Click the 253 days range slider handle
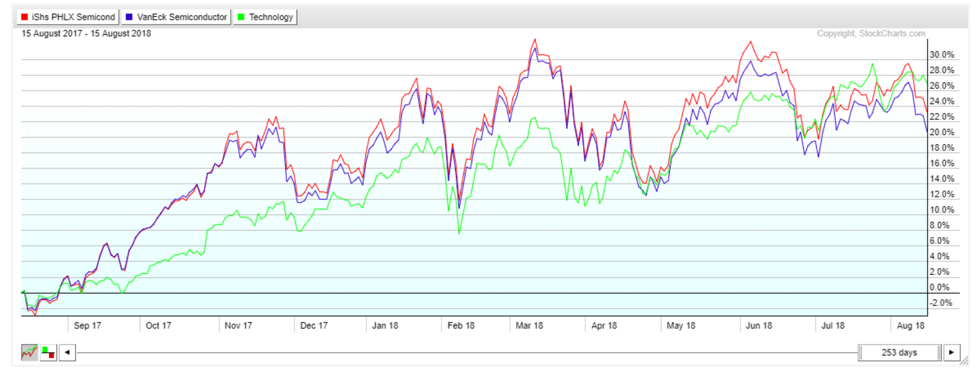Viewport: 980px width, 376px height. 899,352
